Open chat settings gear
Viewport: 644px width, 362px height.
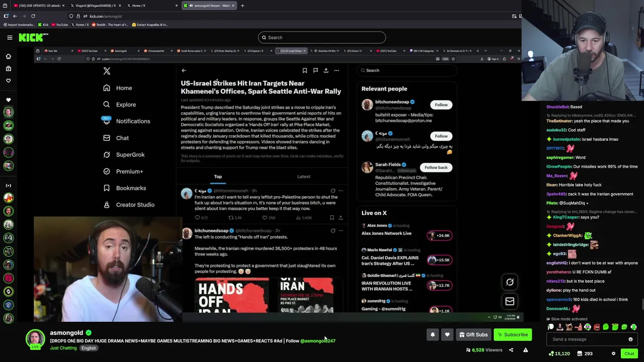pyautogui.click(x=613, y=353)
